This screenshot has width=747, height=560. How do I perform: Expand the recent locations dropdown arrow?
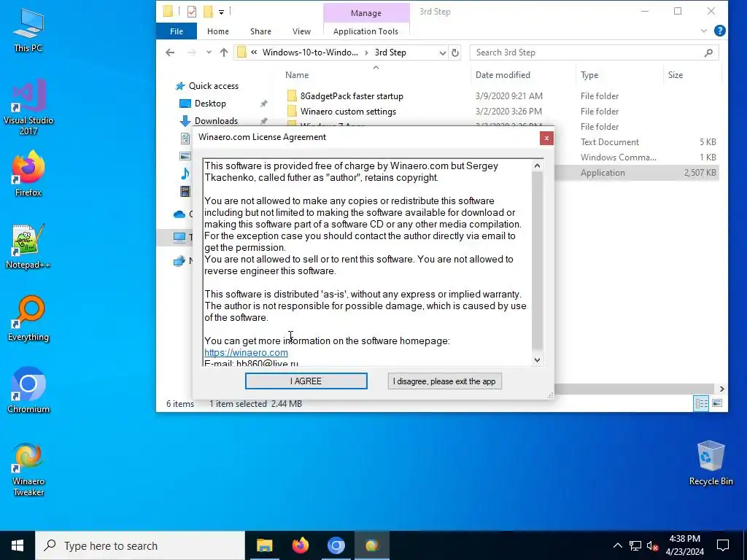[209, 52]
